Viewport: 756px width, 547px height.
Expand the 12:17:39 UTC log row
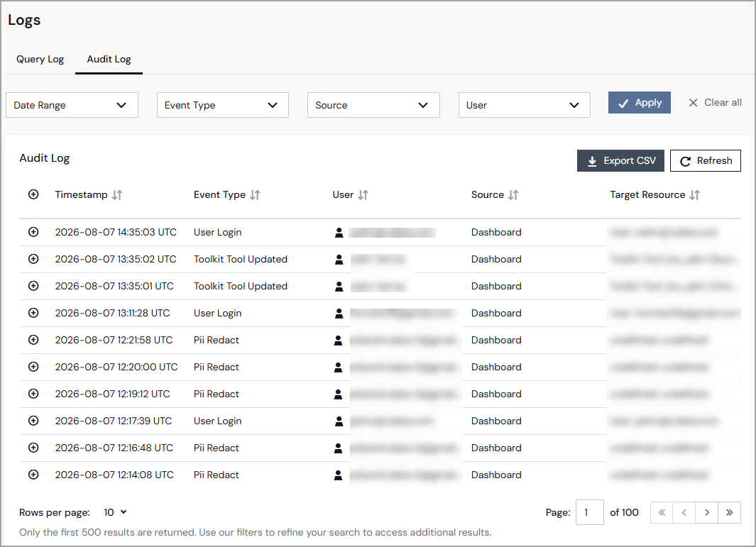point(33,421)
